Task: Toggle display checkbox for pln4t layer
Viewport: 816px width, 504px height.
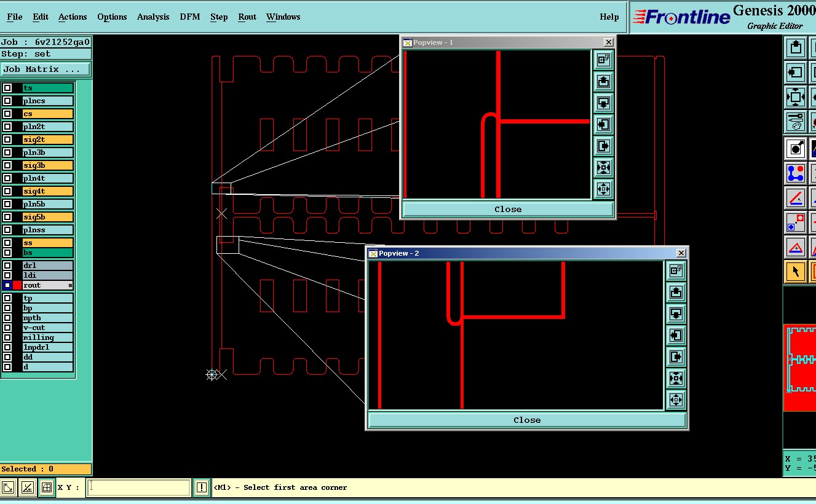Action: tap(7, 178)
